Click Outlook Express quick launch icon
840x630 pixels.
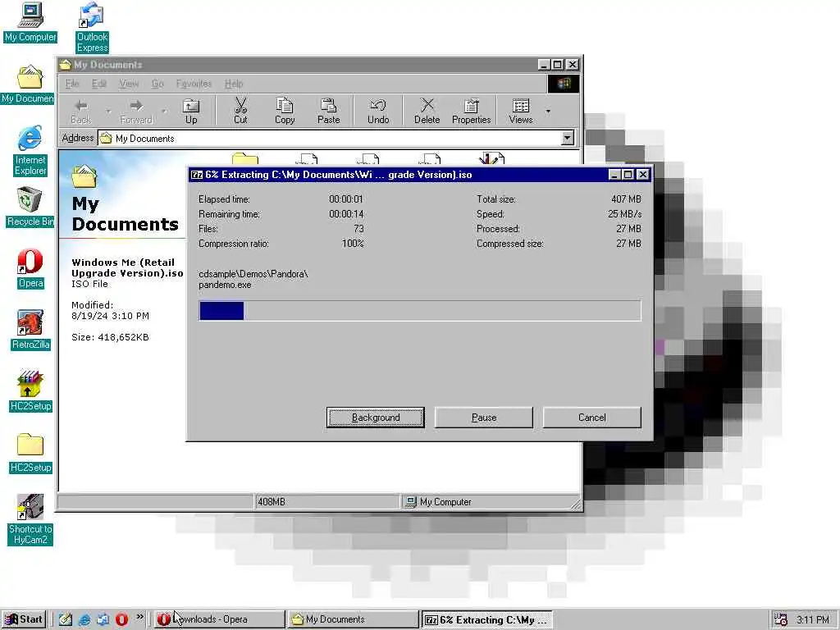click(103, 619)
